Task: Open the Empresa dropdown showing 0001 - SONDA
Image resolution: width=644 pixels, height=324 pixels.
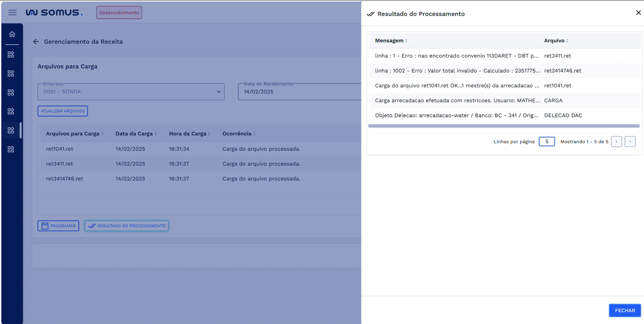Action: (x=218, y=91)
